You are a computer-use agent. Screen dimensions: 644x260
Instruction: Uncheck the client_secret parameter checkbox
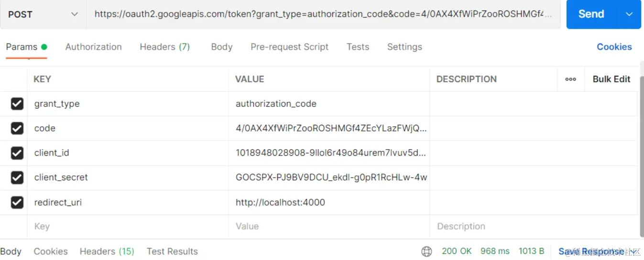click(17, 177)
